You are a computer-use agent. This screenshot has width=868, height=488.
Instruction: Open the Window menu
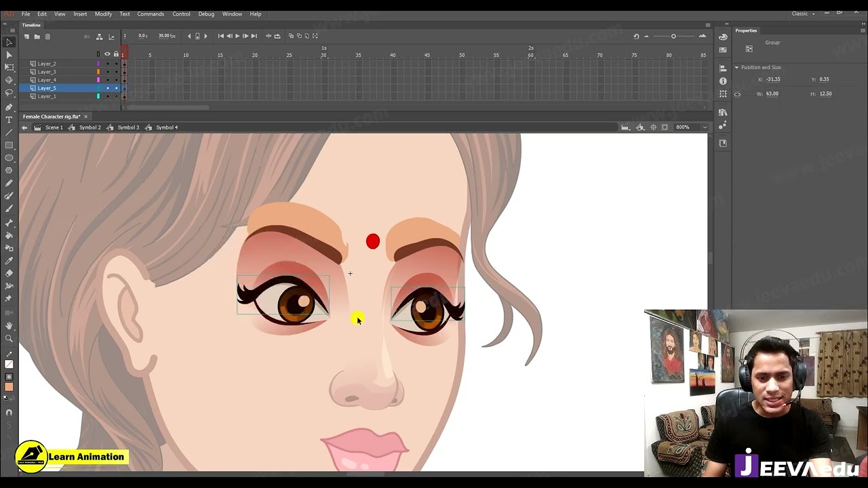point(232,14)
